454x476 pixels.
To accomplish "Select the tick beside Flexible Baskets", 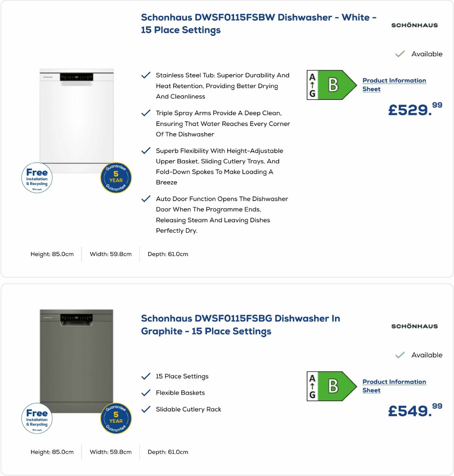I will [146, 393].
